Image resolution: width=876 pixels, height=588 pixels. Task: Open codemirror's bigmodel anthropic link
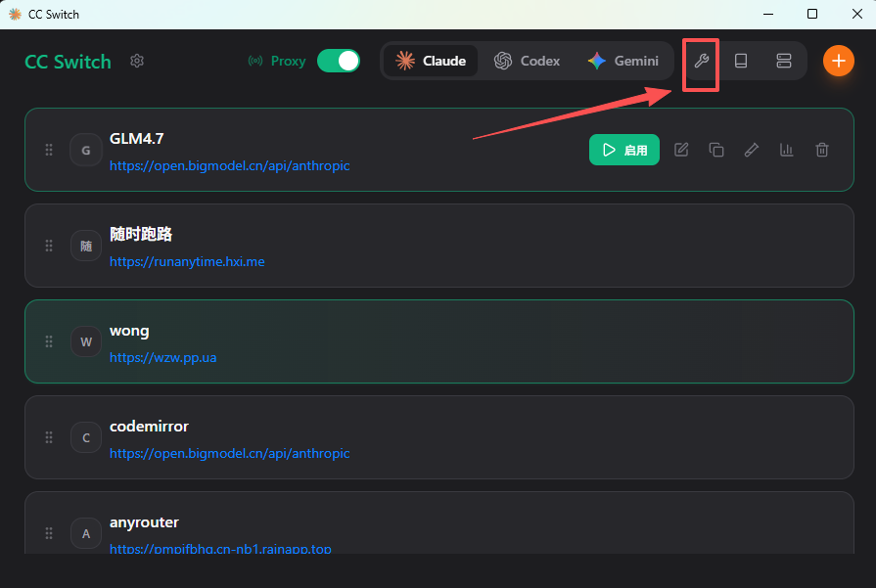pyautogui.click(x=230, y=453)
